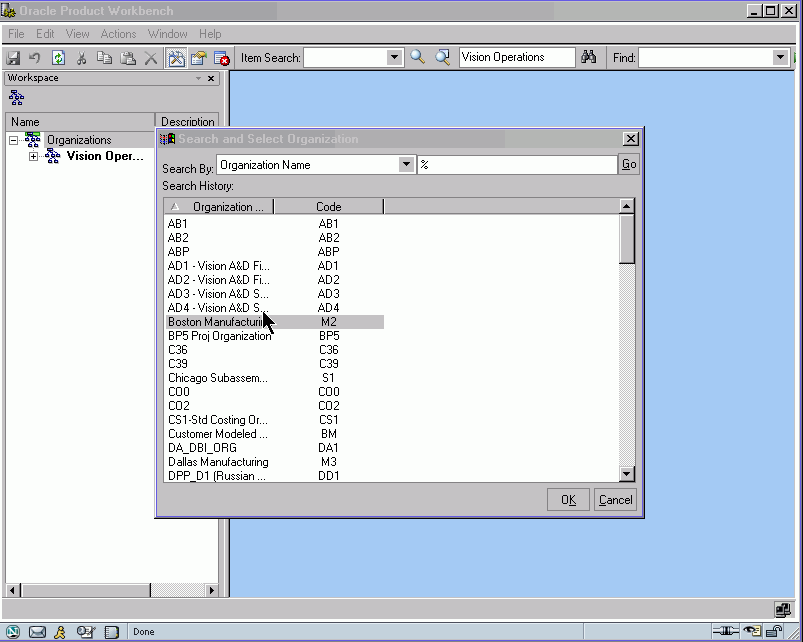Click the Go button in the search dialog

pos(629,164)
